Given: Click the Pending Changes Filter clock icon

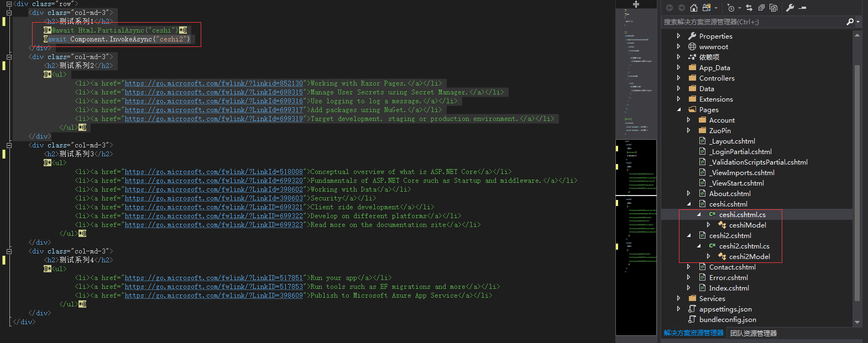Looking at the screenshot, I should pos(731,8).
